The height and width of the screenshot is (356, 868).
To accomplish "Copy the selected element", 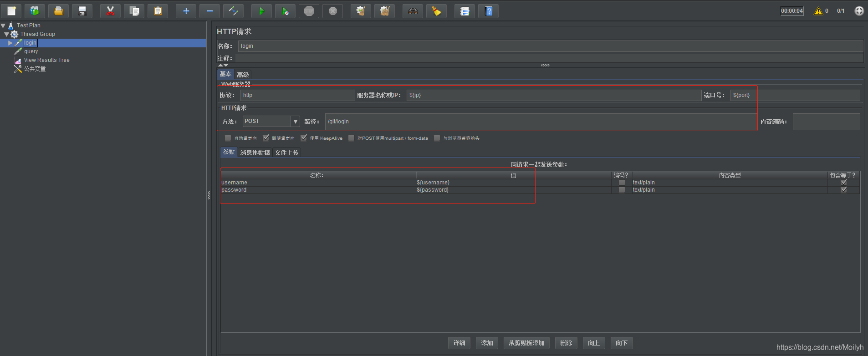I will pos(134,11).
